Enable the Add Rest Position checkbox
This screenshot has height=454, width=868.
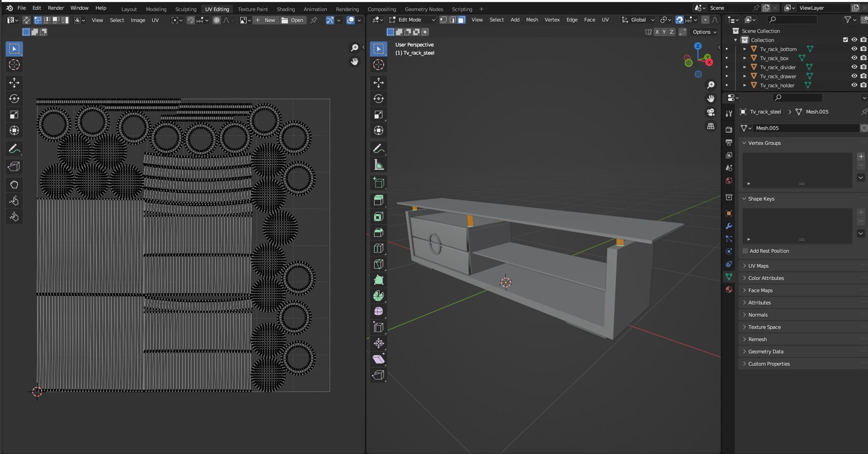click(745, 251)
